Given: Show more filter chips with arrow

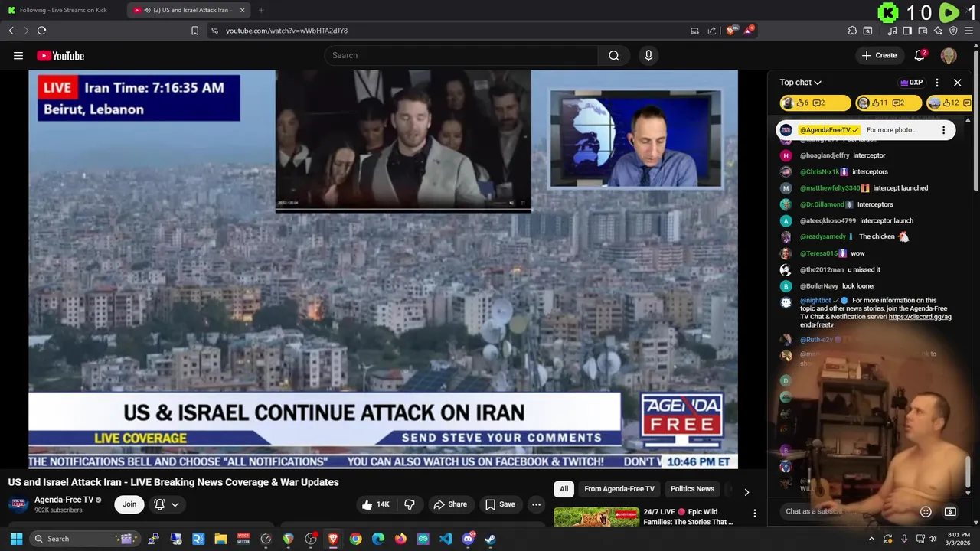Looking at the screenshot, I should [x=746, y=491].
